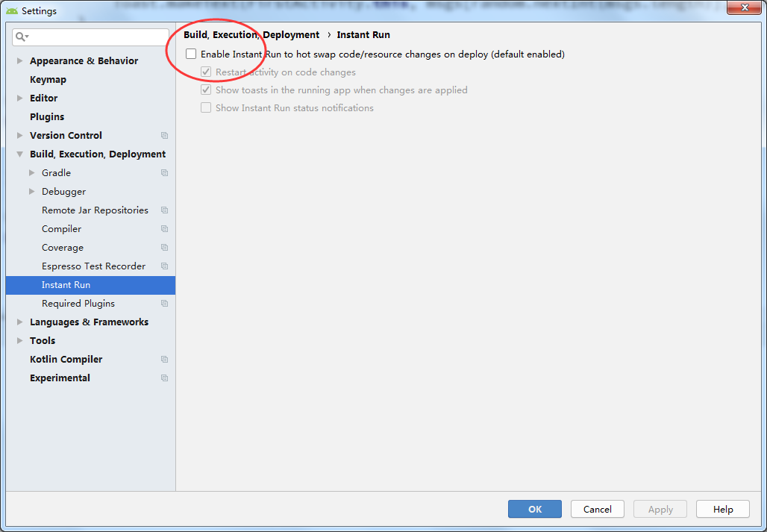767x532 pixels.
Task: Open Keymap settings
Action: click(x=48, y=79)
